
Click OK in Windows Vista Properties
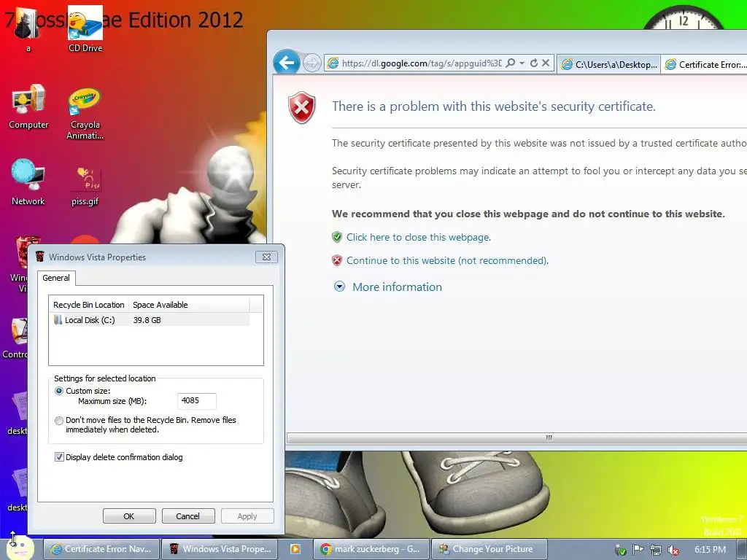129,516
